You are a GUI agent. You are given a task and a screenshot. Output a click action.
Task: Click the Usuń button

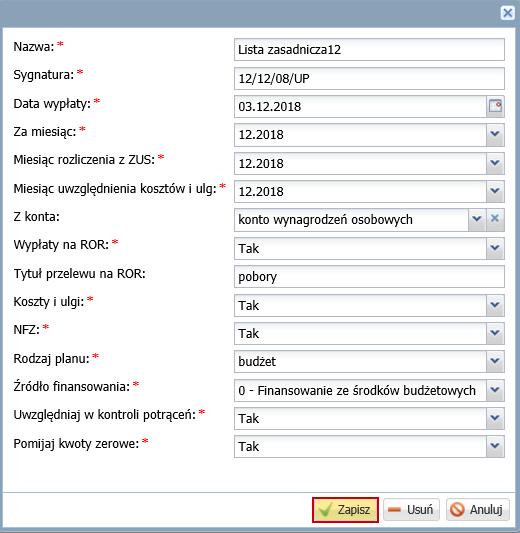tap(411, 510)
